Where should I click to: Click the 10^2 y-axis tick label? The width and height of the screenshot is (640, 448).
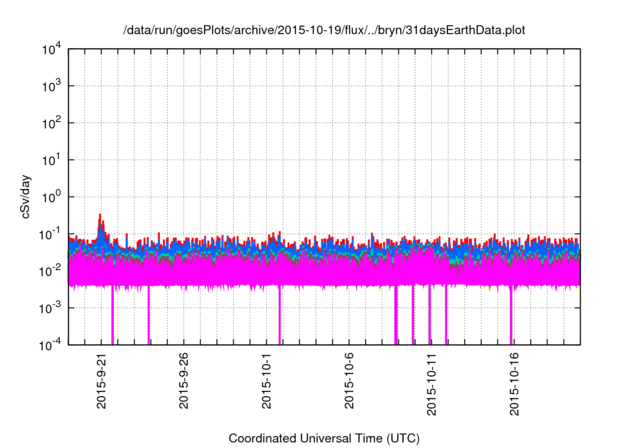point(51,123)
